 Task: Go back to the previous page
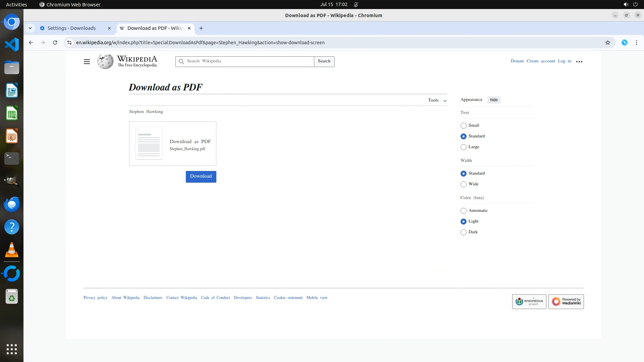click(31, 43)
